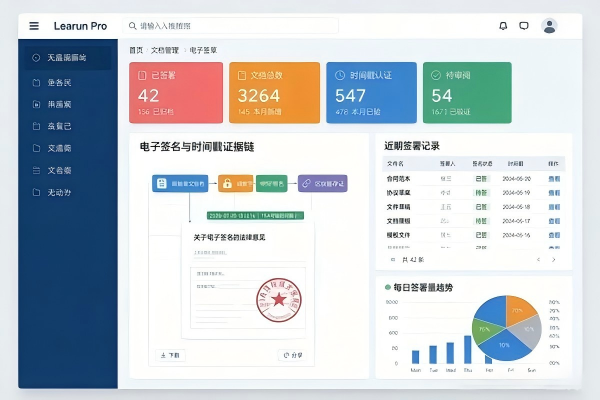Click the gray pie chart slice

(530, 332)
